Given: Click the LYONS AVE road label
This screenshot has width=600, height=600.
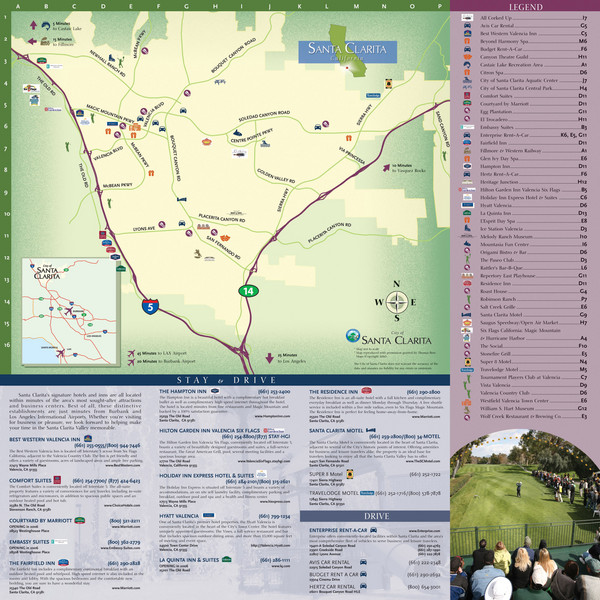Looking at the screenshot, I should (144, 228).
